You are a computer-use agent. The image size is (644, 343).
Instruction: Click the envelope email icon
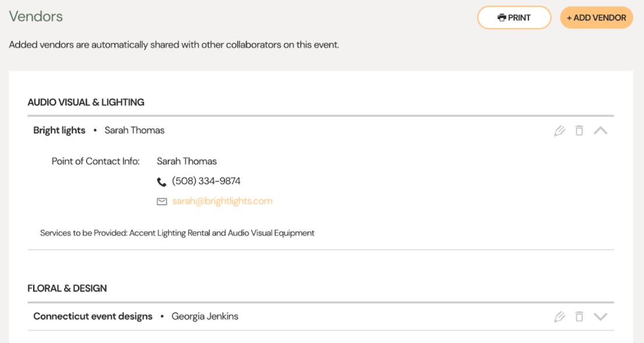tap(162, 201)
